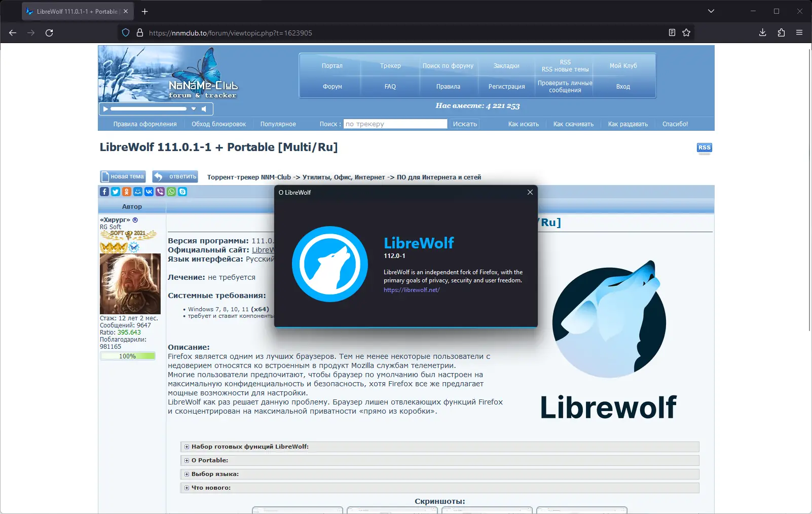
Task: Open 'Проверить личные сообщения' menu item
Action: click(565, 87)
